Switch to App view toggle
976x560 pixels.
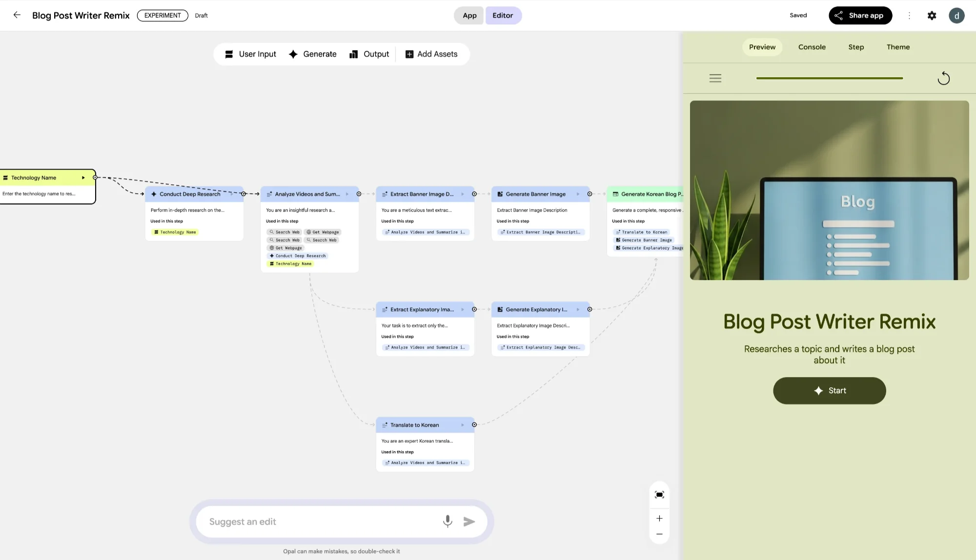pos(469,16)
